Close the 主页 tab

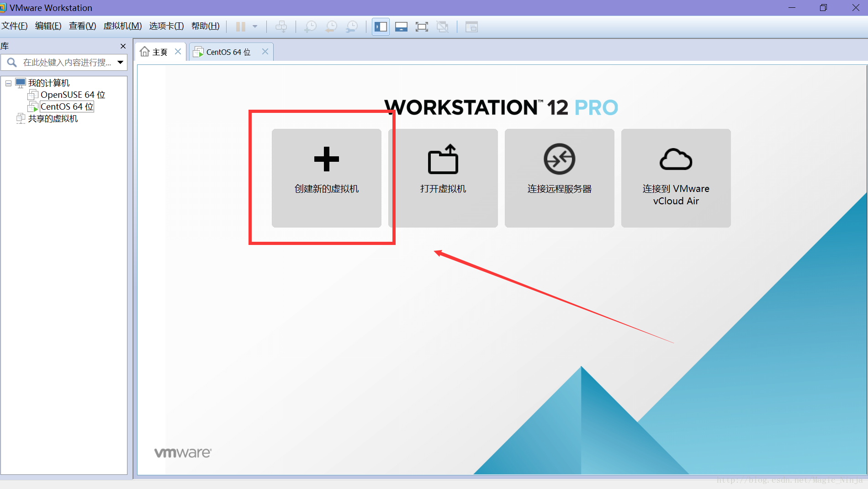(x=178, y=52)
